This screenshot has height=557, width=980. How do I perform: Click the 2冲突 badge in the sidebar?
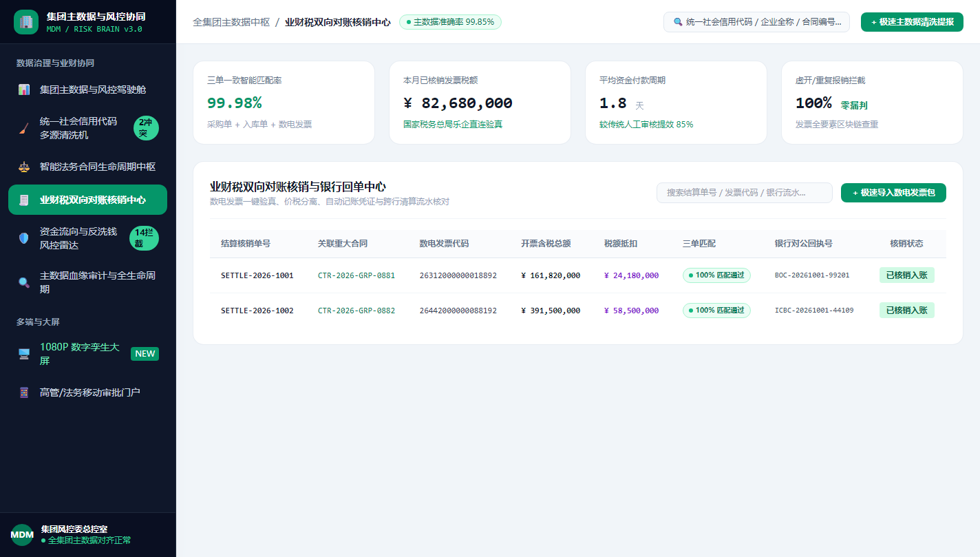pos(146,128)
